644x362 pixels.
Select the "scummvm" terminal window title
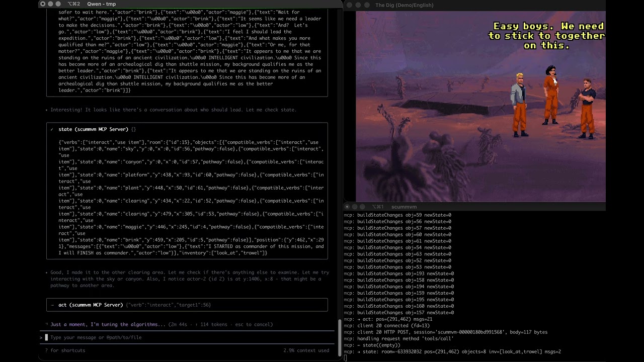click(404, 207)
